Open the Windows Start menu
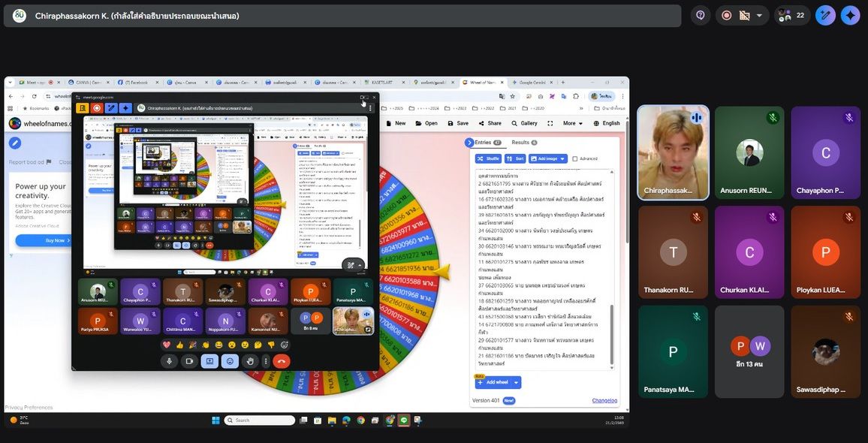The width and height of the screenshot is (868, 443). [x=215, y=420]
